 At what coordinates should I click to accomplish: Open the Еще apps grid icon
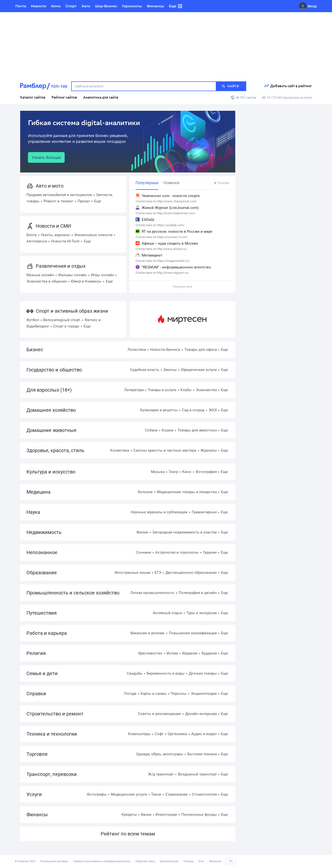click(180, 6)
